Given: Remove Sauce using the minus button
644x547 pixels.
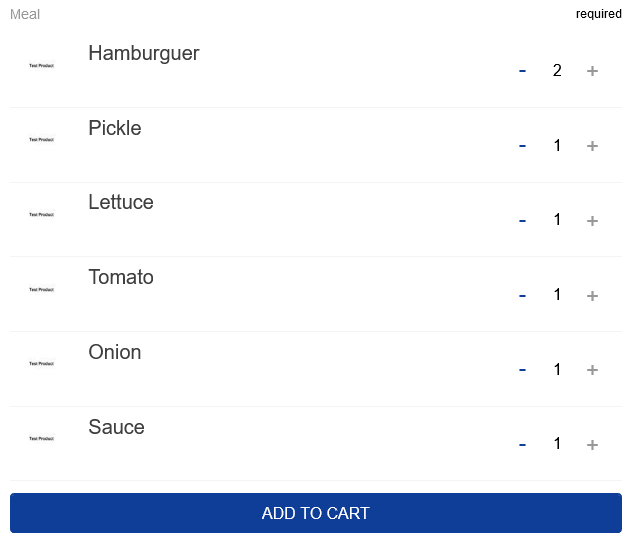Looking at the screenshot, I should [x=522, y=444].
